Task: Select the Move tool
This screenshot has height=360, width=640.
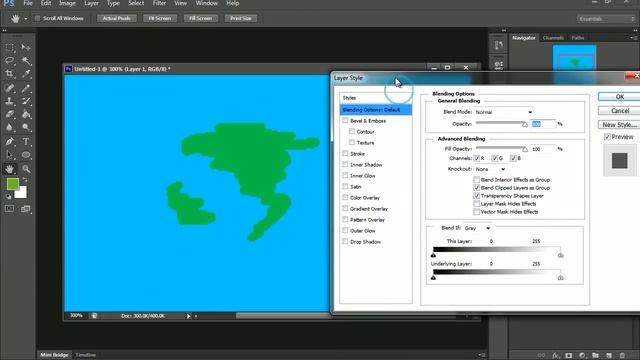Action: (x=26, y=47)
